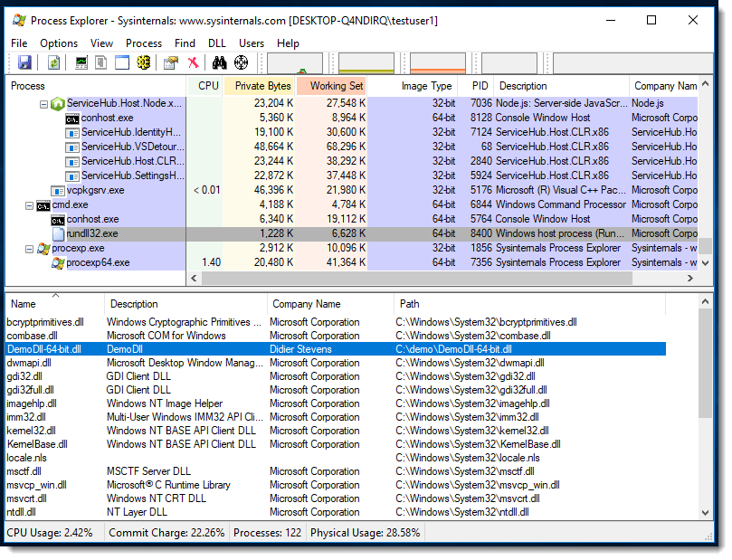Collapse the procexp.exe process tree
Image resolution: width=732 pixels, height=560 pixels.
tap(29, 248)
